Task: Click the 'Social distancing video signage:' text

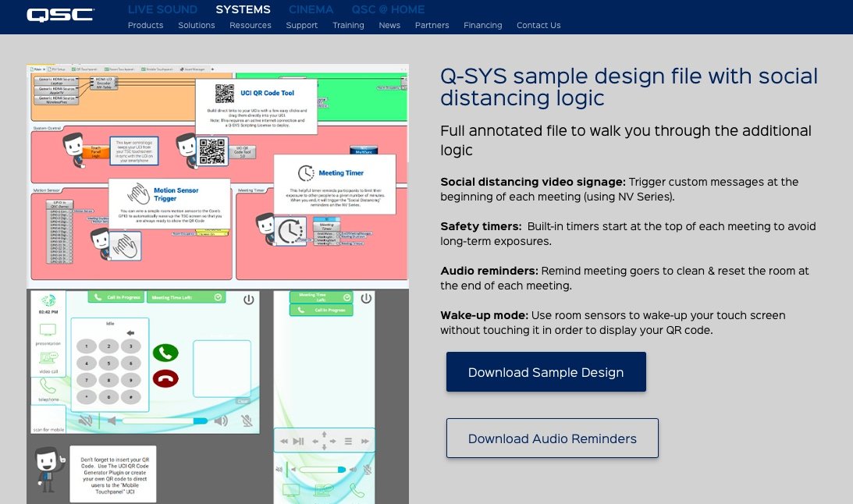Action: (x=533, y=182)
